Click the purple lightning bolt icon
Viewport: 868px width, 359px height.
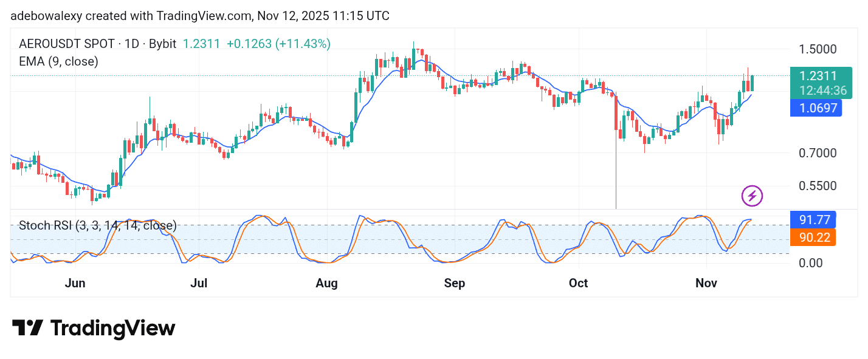(752, 196)
